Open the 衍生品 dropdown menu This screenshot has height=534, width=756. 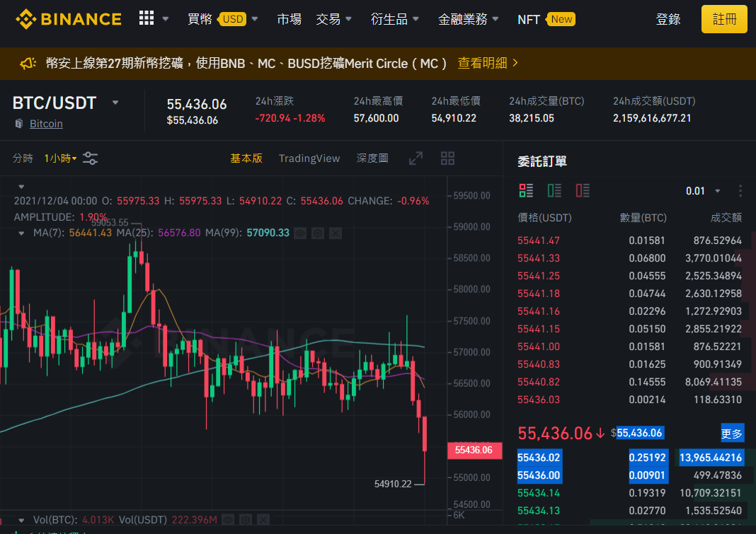394,19
